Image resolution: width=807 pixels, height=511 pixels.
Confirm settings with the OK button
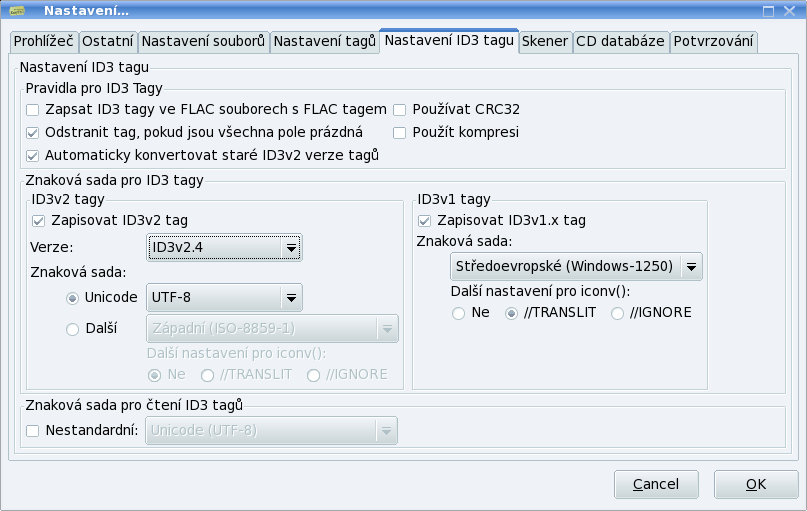pyautogui.click(x=756, y=484)
